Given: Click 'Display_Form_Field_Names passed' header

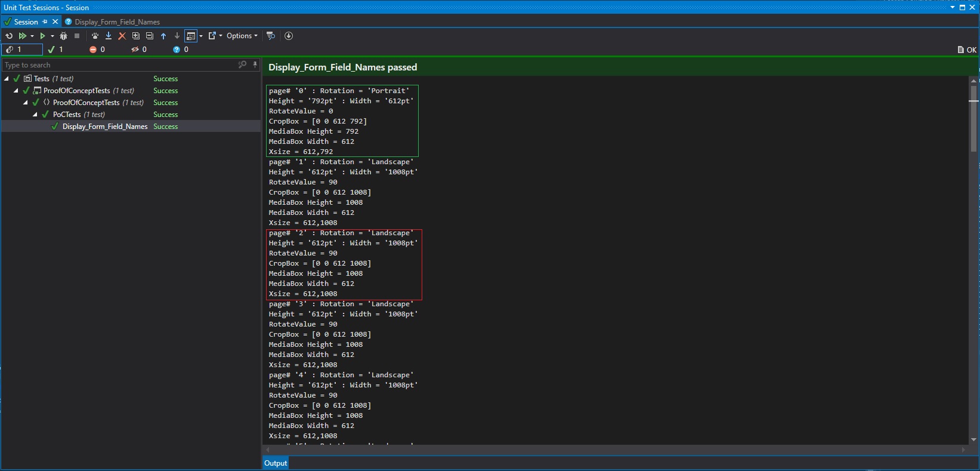Looking at the screenshot, I should point(342,67).
